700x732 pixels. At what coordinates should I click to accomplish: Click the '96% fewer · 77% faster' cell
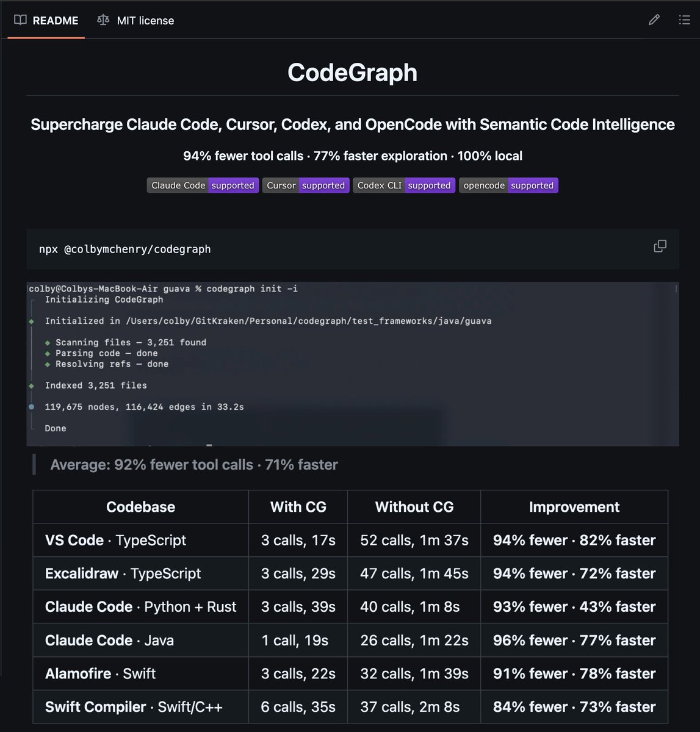pos(574,640)
